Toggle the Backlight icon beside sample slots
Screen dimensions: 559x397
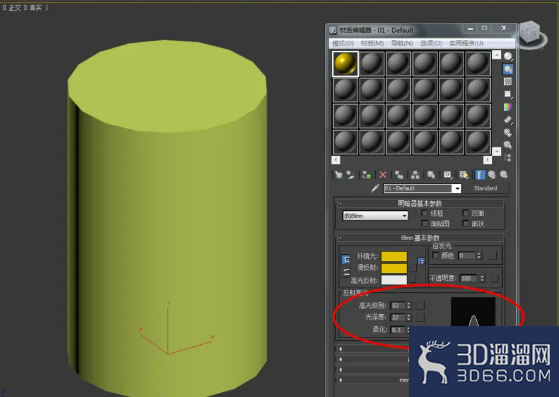508,69
